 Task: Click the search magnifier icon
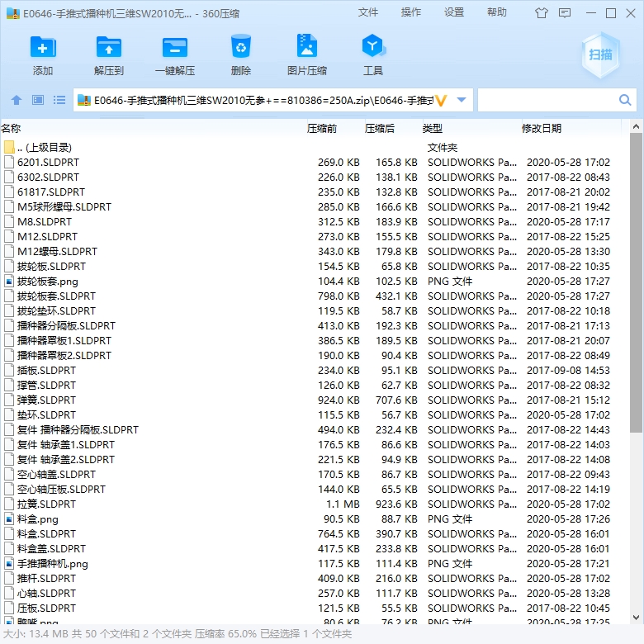pyautogui.click(x=625, y=100)
